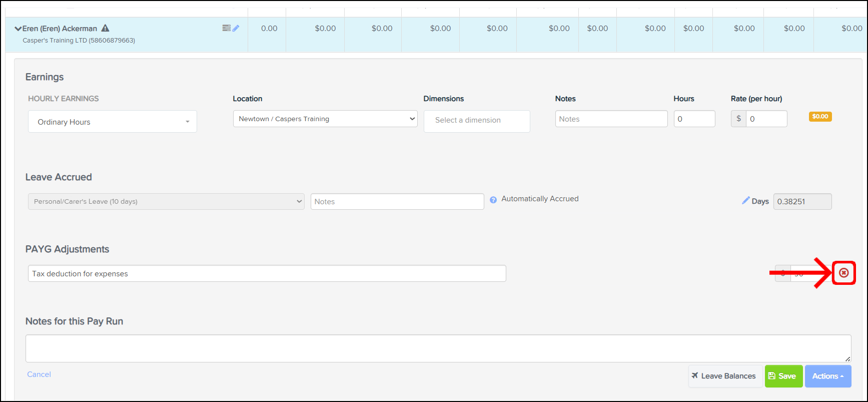The image size is (868, 402).
Task: Focus the earnings Notes input field
Action: (x=611, y=119)
